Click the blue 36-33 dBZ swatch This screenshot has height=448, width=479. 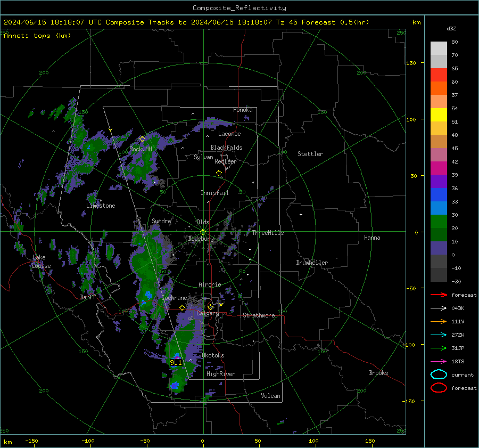[x=439, y=194]
